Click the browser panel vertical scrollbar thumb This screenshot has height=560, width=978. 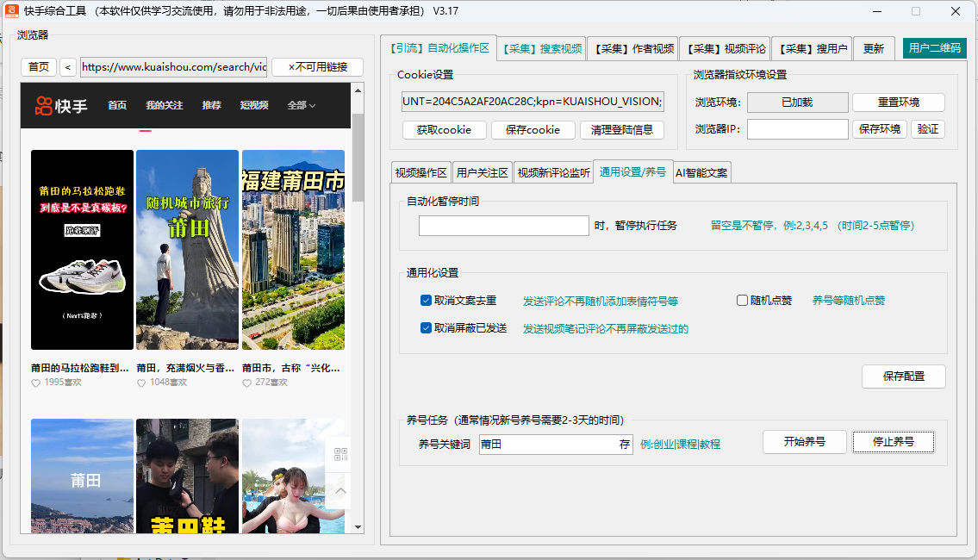358,158
